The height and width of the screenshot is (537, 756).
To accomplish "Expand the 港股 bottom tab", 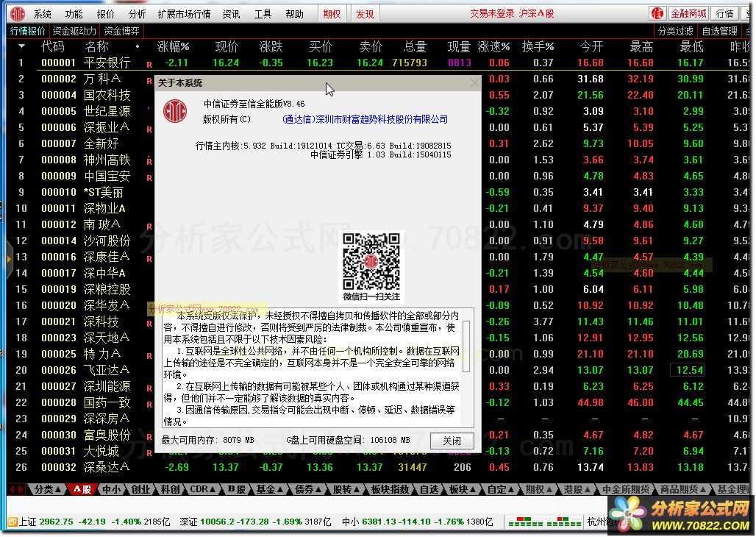I will coord(577,489).
